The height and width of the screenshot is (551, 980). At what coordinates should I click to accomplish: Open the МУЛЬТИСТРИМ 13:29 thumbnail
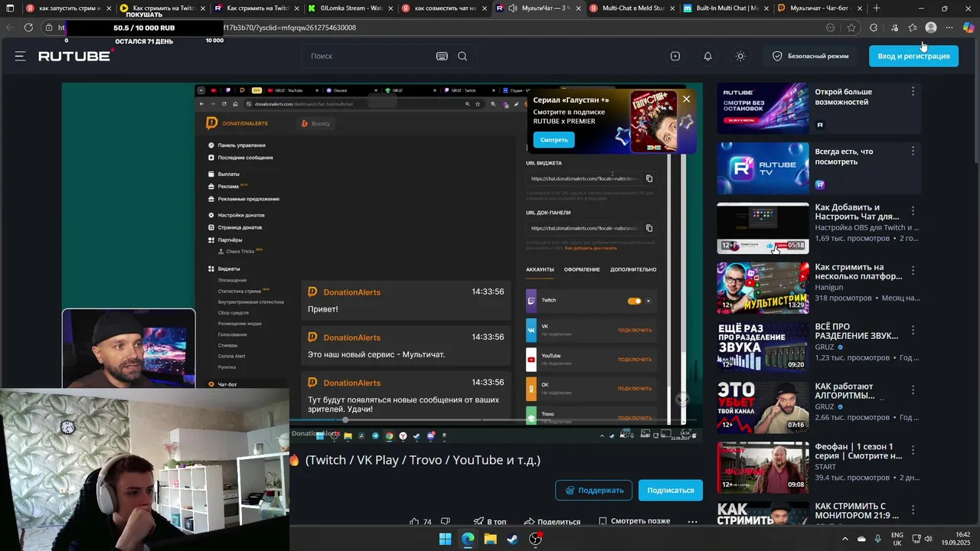tap(763, 288)
